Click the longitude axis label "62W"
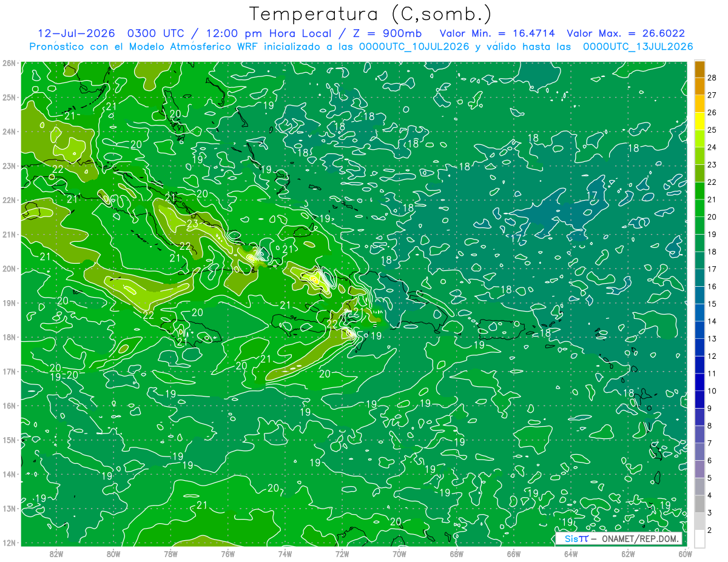 tap(628, 554)
